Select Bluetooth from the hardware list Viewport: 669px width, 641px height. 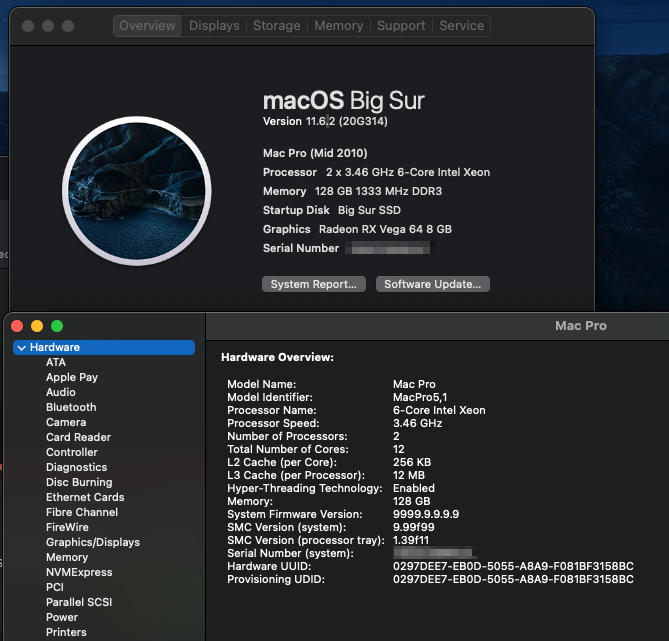pos(71,407)
